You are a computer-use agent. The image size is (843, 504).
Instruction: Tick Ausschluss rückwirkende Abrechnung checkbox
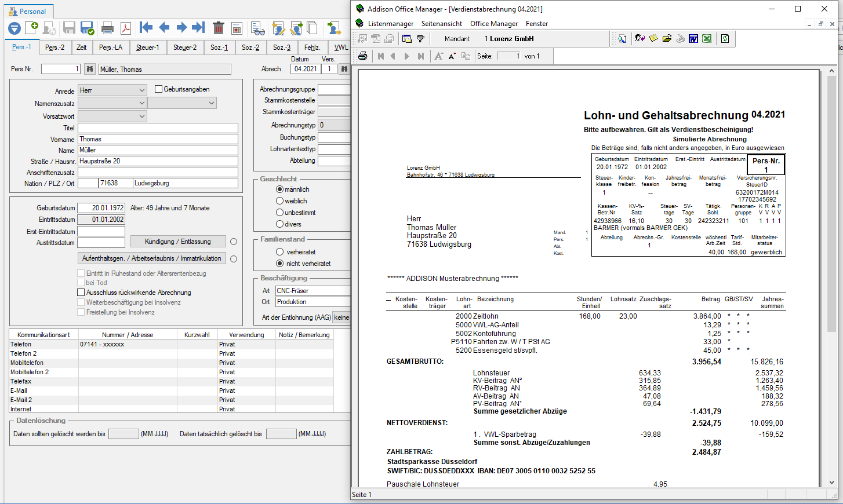click(81, 293)
